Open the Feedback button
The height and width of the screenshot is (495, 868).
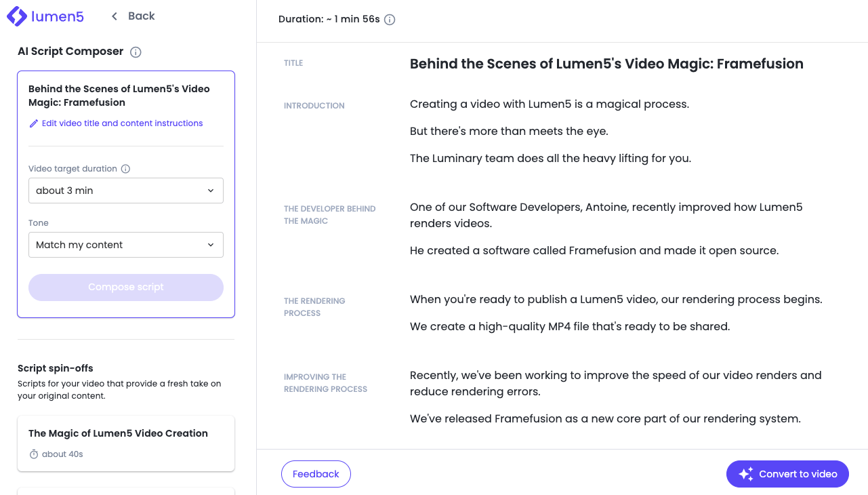coord(316,474)
